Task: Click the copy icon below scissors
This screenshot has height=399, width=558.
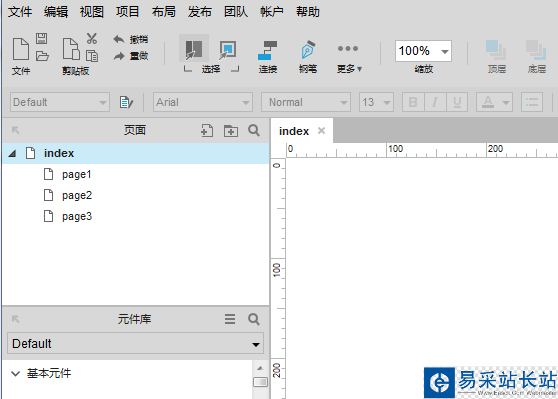Action: (92, 56)
